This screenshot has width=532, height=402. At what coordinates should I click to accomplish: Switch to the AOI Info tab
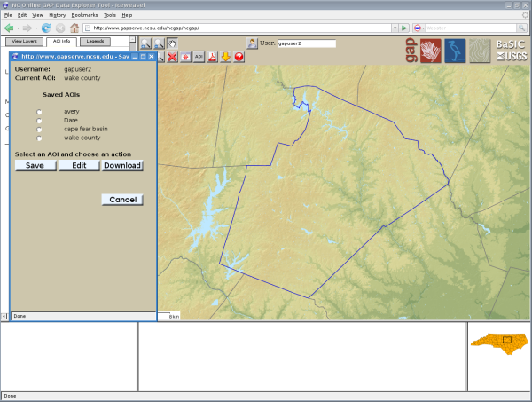pos(61,42)
